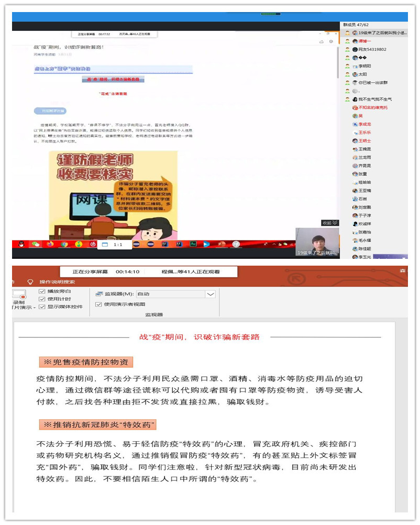420x525 pixels.
Task: Select member 李明阳 in group list
Action: [365, 66]
